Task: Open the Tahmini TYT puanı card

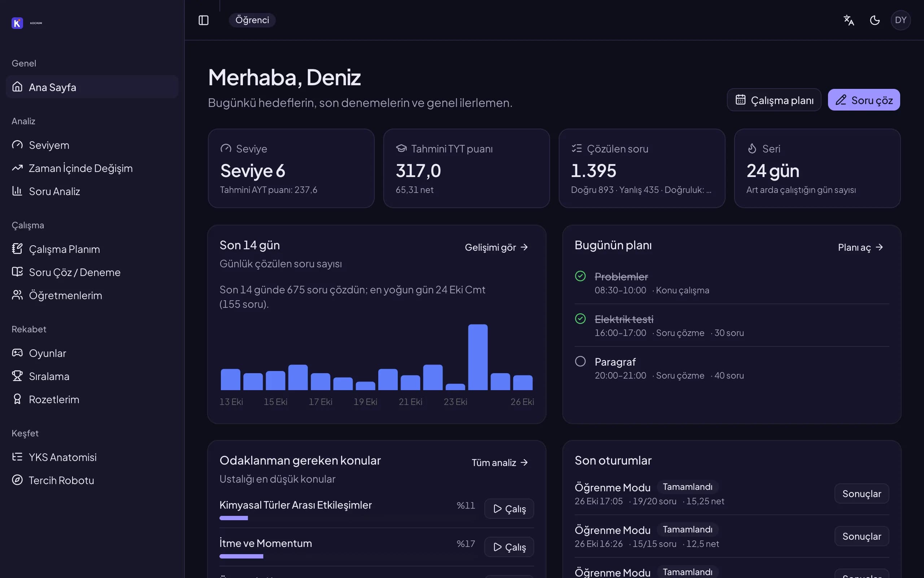Action: click(466, 168)
